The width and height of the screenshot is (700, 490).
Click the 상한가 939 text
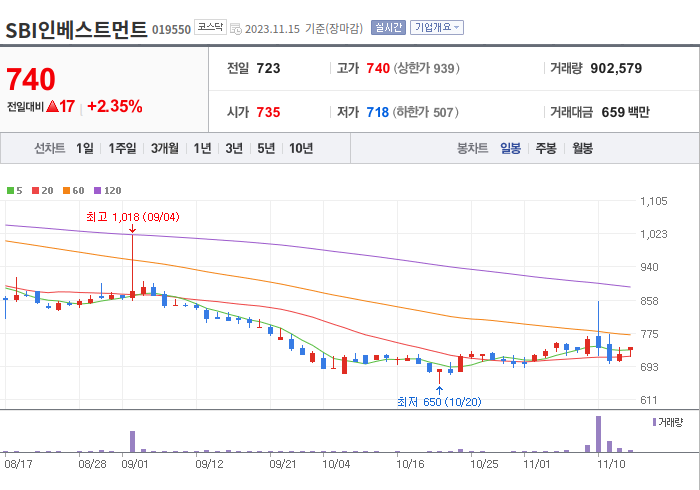point(426,68)
